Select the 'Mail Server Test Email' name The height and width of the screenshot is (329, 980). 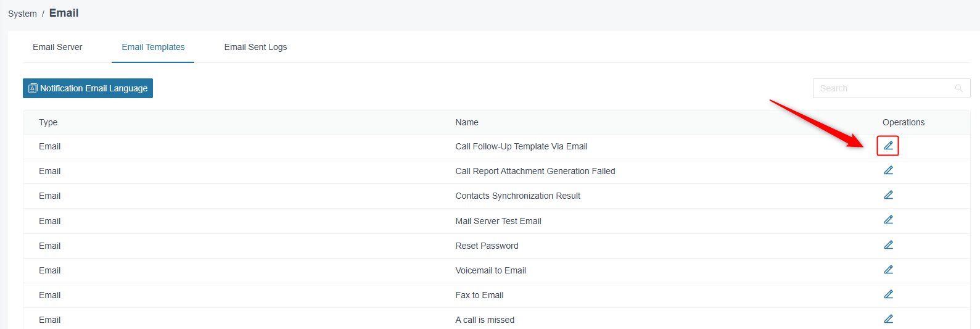(498, 221)
